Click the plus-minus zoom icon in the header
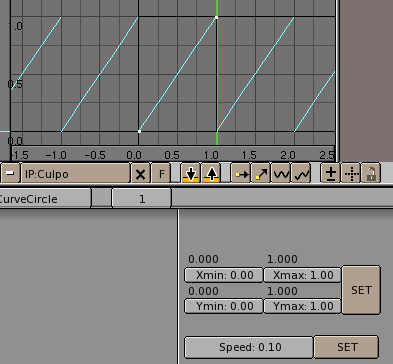393x364 pixels. 331,174
